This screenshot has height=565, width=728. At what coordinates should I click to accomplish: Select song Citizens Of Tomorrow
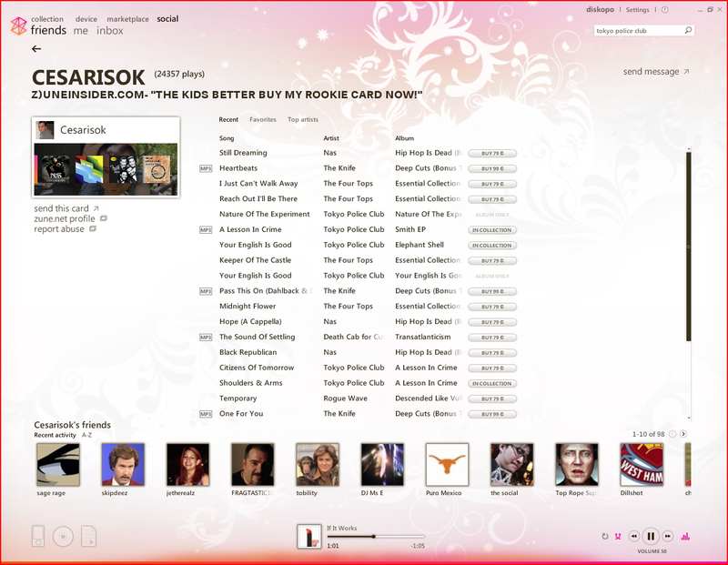pyautogui.click(x=257, y=368)
